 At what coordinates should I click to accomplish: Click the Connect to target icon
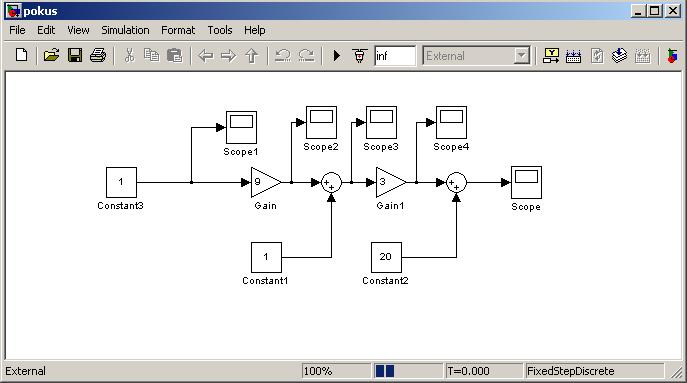[360, 56]
